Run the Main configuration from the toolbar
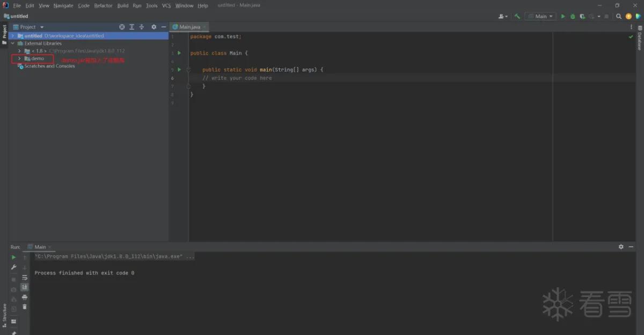This screenshot has height=335, width=644. 563,16
